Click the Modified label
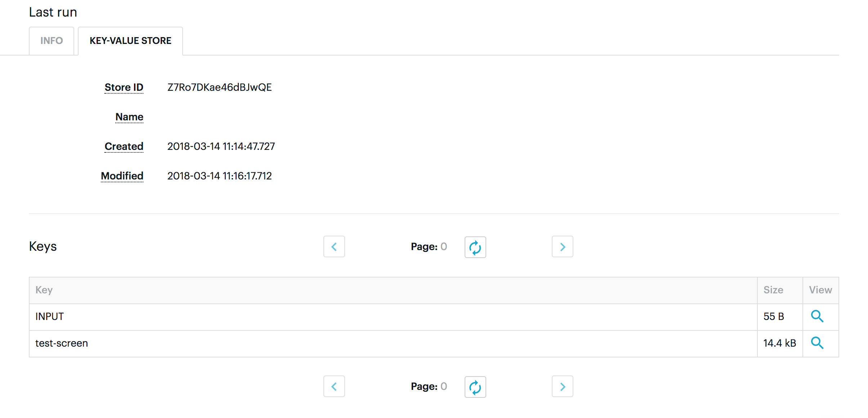 point(122,176)
